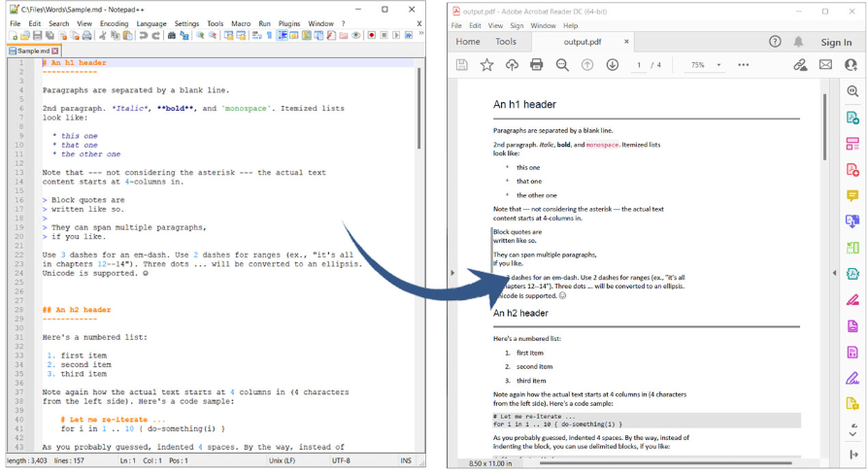Click the page number field in Acrobat
Screen dimensions: 868x474
639,65
